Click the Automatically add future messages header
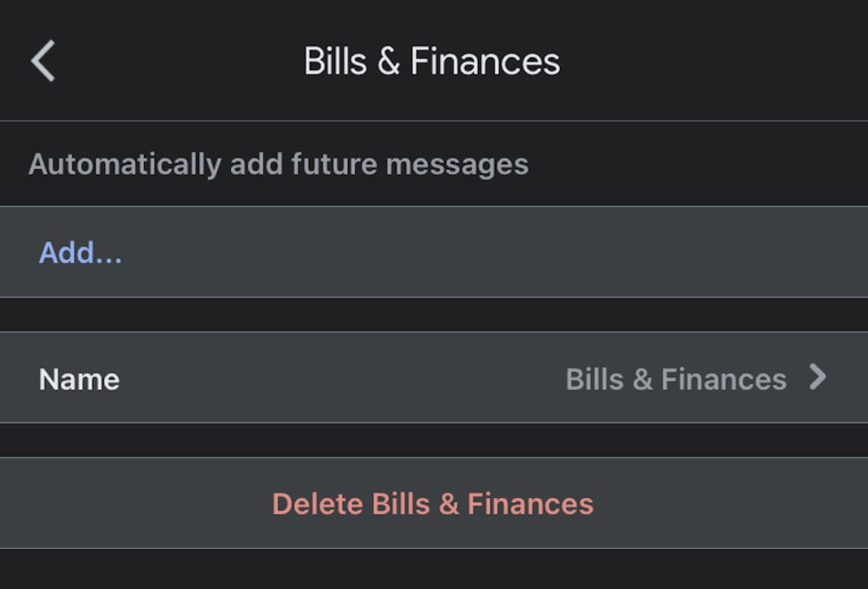 tap(279, 164)
